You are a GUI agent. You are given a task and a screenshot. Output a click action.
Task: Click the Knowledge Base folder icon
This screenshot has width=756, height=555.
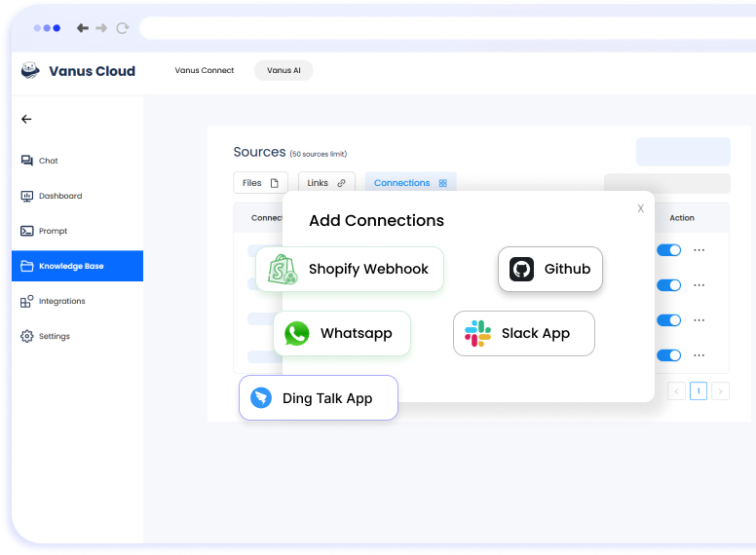tap(27, 266)
